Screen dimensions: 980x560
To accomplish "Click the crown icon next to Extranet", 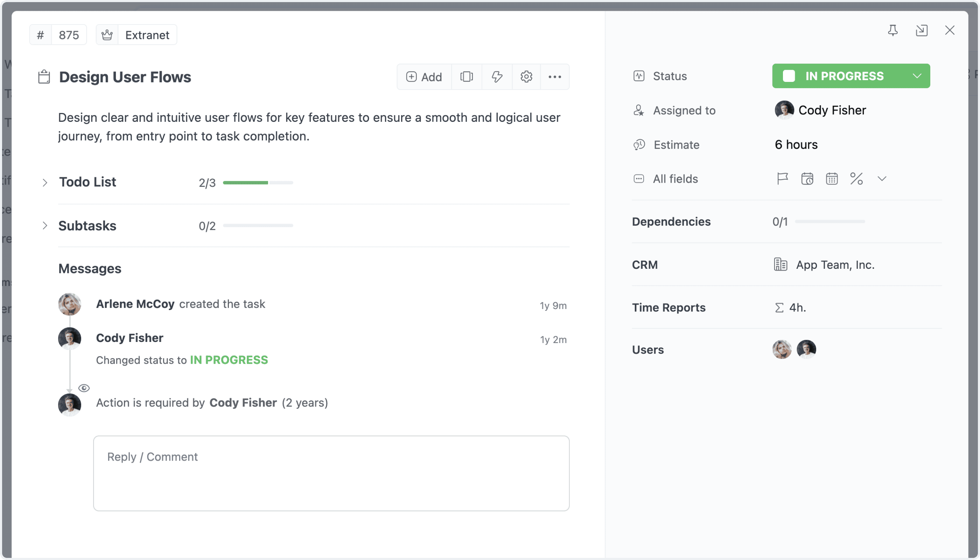I will point(107,35).
